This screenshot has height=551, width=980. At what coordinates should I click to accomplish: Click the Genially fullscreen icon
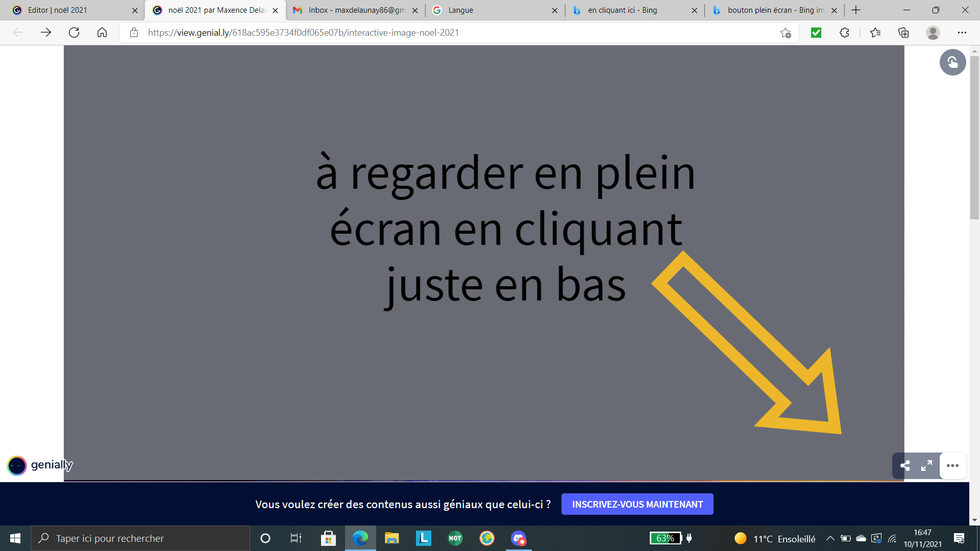click(926, 465)
